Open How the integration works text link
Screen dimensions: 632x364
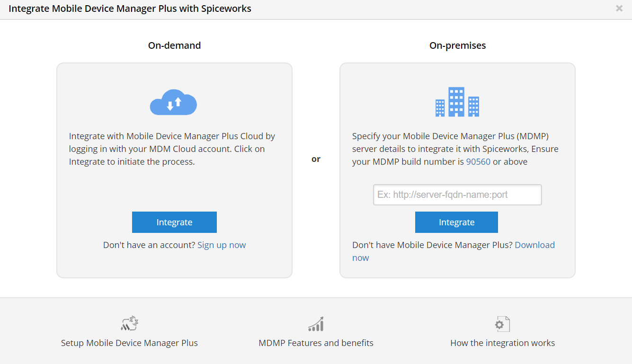(502, 343)
